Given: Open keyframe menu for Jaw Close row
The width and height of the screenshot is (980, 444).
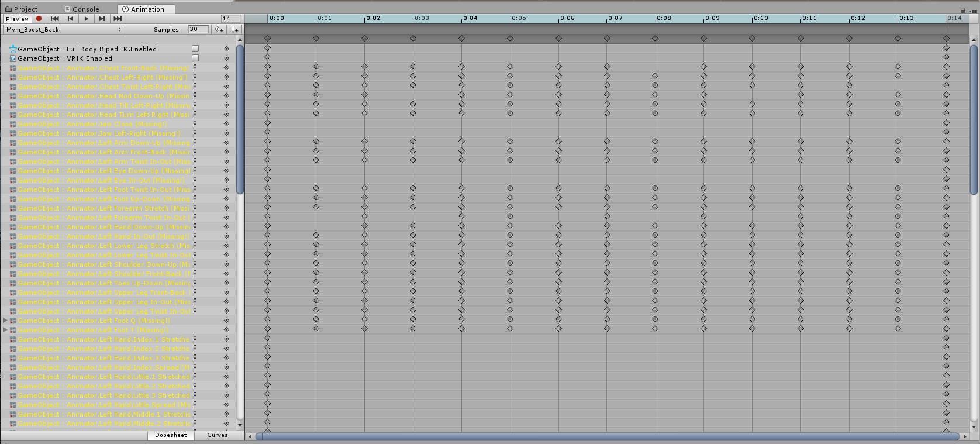Looking at the screenshot, I should point(226,124).
